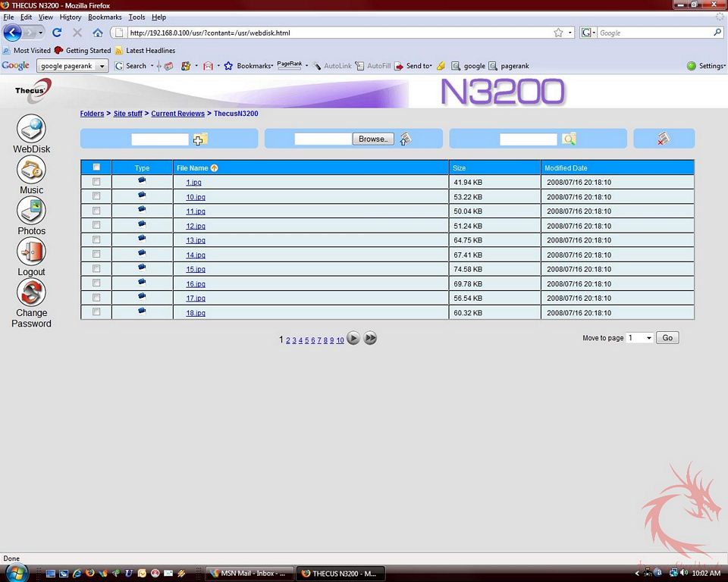Screen dimensions: 728x582
Task: Open Google toolbar search box dropdown
Action: [x=102, y=66]
